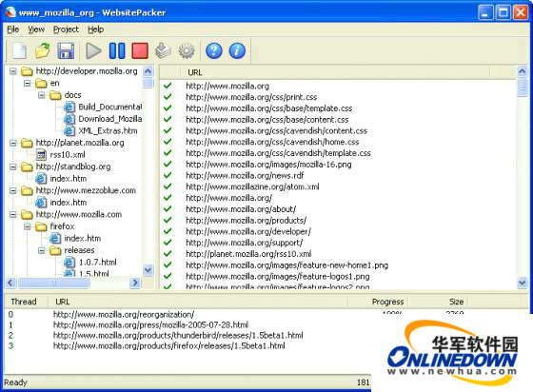Select thread 0 reorganization URL row
533x392 pixels.
tap(124, 315)
